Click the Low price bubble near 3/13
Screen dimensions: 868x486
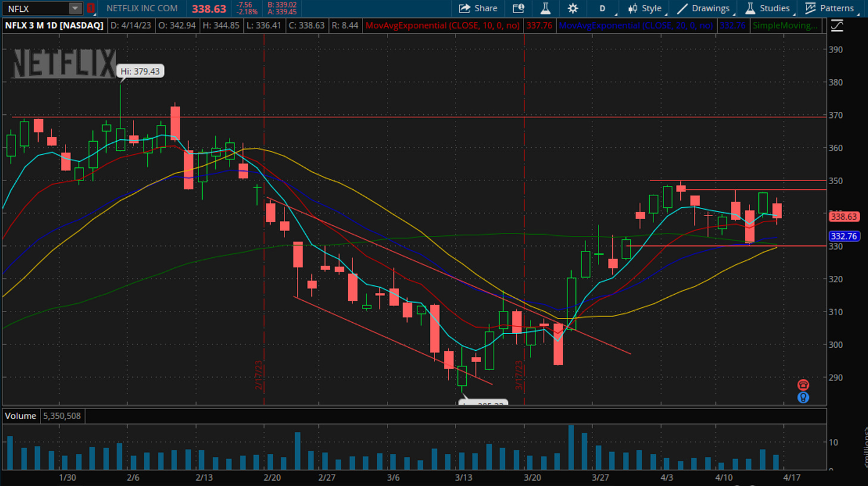pyautogui.click(x=483, y=403)
